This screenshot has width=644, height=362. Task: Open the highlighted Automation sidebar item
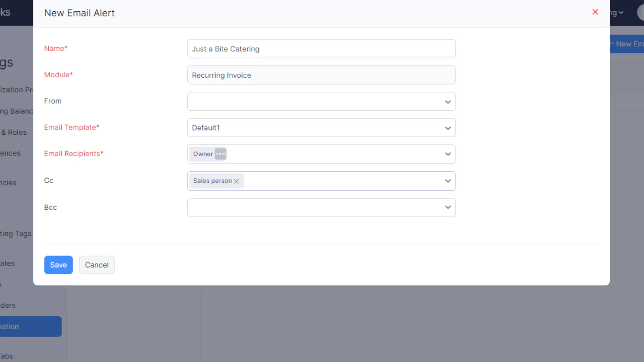point(31,327)
